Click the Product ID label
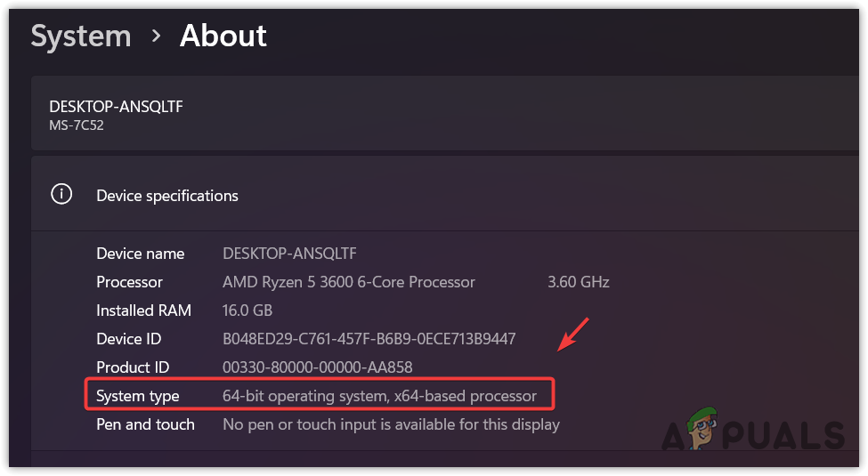Viewport: 868px width, 476px height. [x=133, y=367]
